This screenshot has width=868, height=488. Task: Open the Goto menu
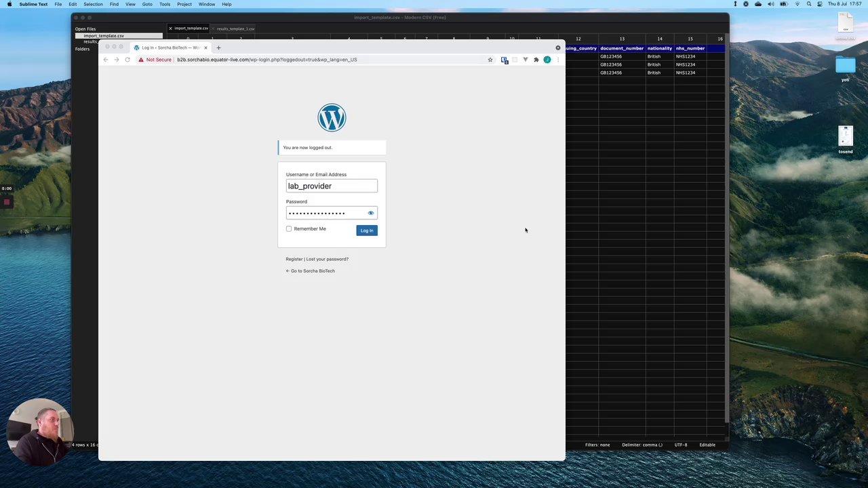click(147, 4)
